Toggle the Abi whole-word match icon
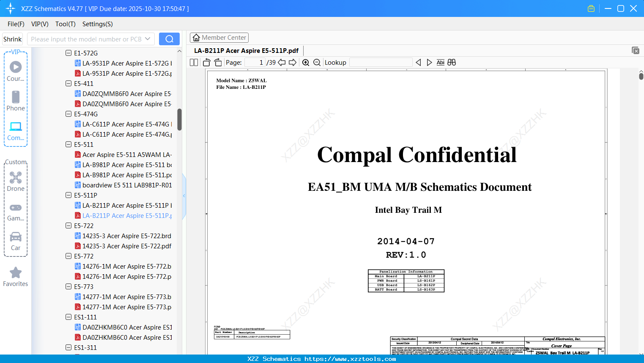Image resolution: width=644 pixels, height=363 pixels. pos(441,63)
